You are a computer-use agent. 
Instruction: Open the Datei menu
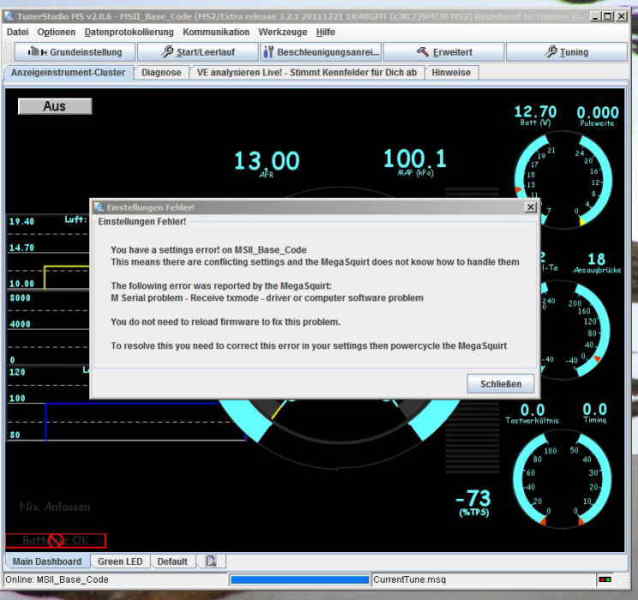pyautogui.click(x=17, y=32)
